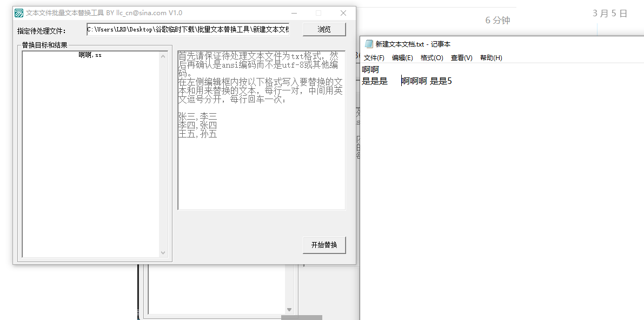Viewport: 644px width, 320px height.
Task: Click the 啊啊,ss line in the replacement edit box
Action: point(90,55)
